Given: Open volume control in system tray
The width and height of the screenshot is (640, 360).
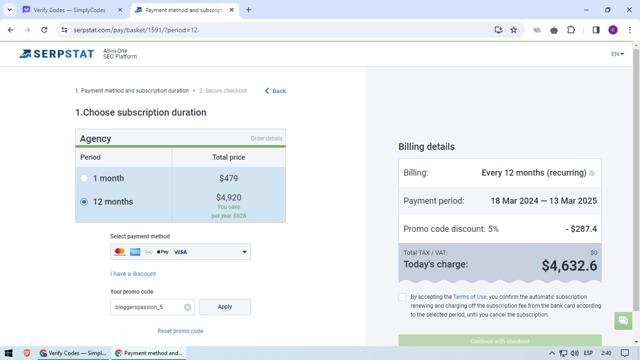Looking at the screenshot, I should tap(575, 353).
